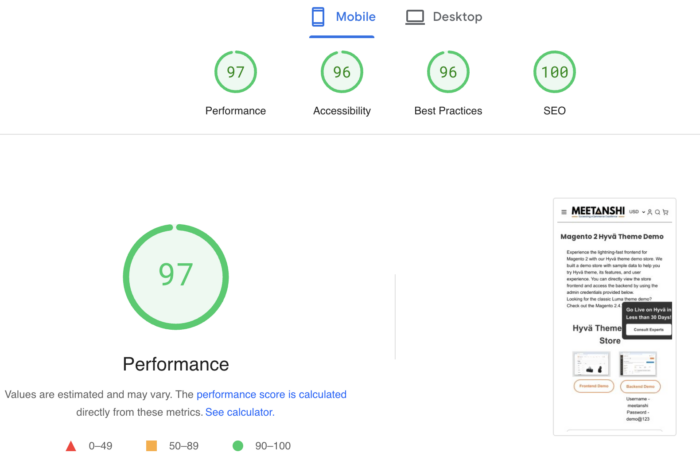Click the desktop monitor icon
This screenshot has width=700, height=464.
click(415, 17)
